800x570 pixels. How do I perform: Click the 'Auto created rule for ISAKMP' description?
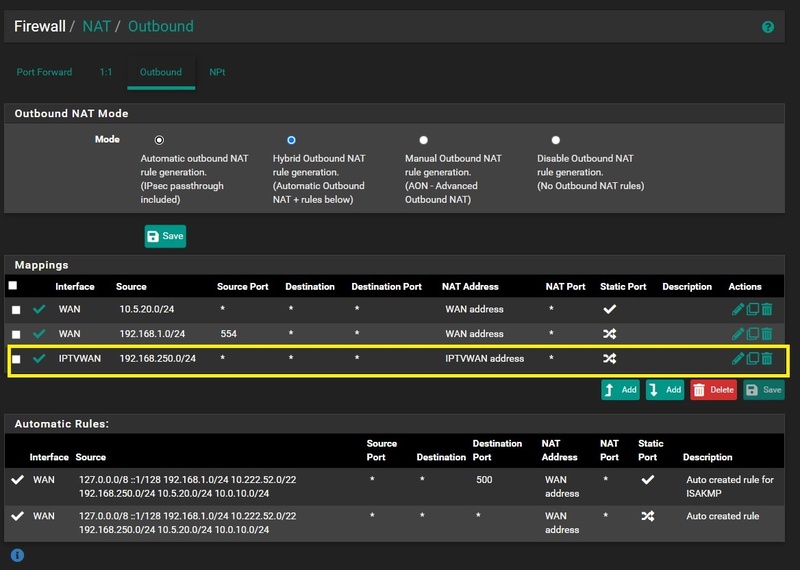[x=730, y=486]
